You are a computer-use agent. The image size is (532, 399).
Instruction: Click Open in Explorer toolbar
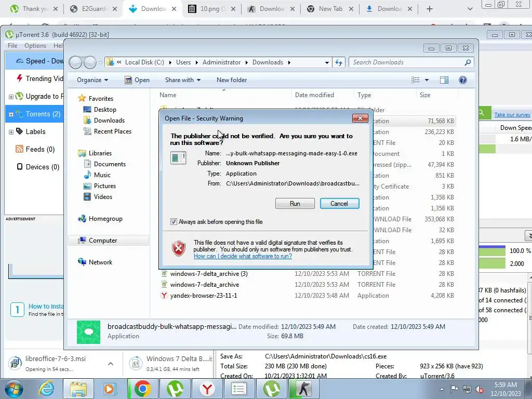coord(137,79)
